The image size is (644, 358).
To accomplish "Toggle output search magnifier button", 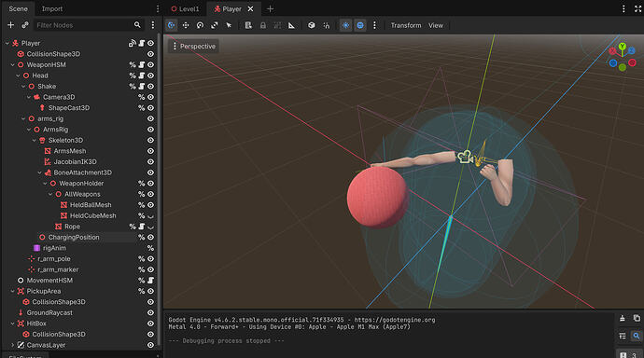I will pos(637,336).
